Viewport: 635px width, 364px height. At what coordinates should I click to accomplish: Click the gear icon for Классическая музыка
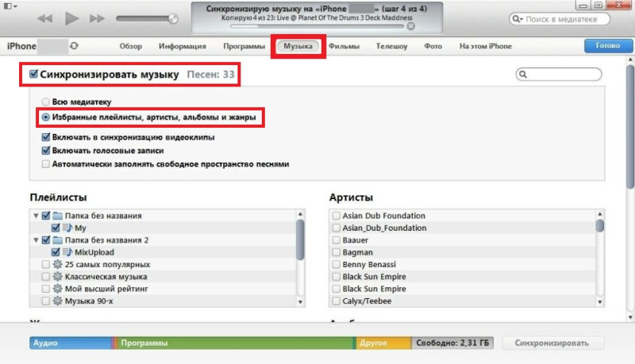[57, 277]
